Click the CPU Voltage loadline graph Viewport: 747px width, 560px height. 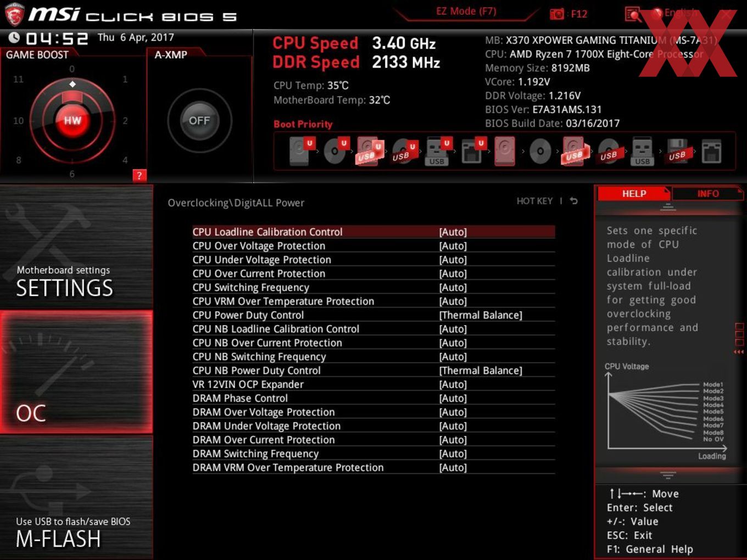tap(666, 411)
